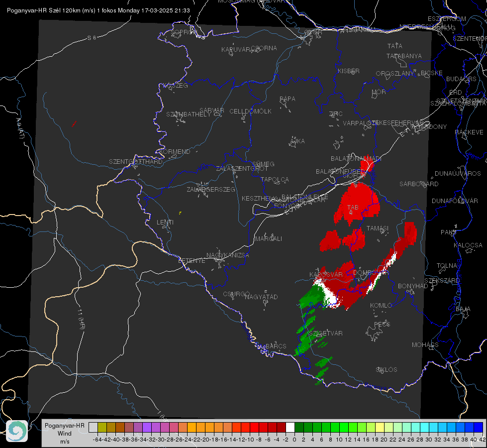Image resolution: width=487 pixels, height=448 pixels.
Task: Click the KESZTHELY label
Action: [x=259, y=198]
